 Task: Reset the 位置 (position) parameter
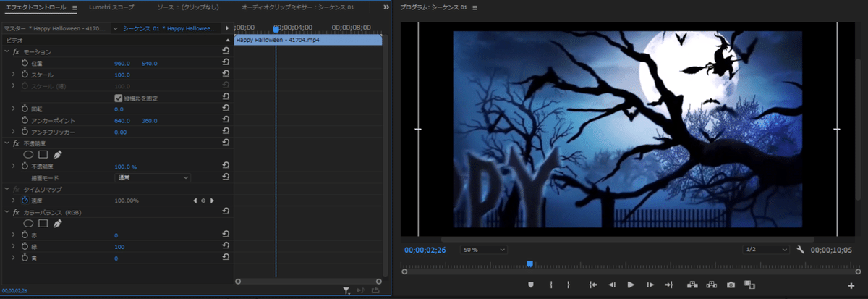point(226,63)
